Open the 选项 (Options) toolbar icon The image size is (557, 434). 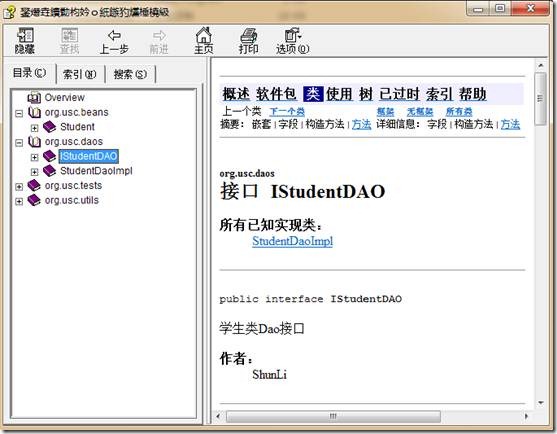pyautogui.click(x=293, y=35)
